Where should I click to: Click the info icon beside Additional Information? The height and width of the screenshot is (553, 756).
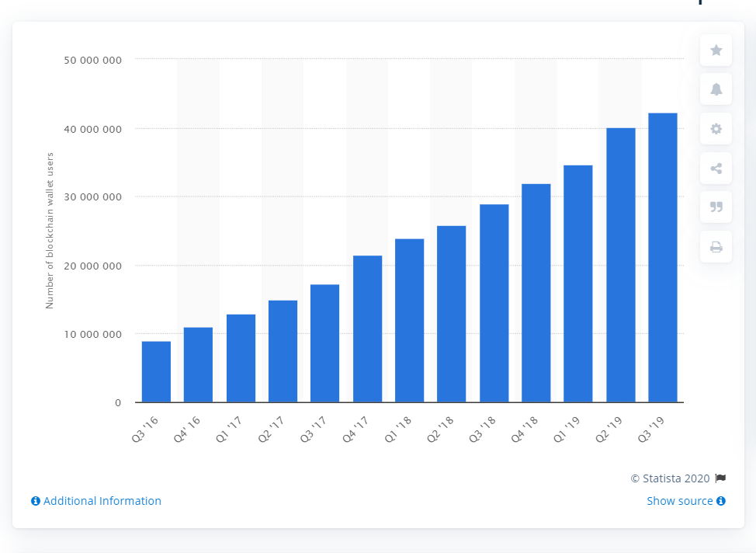[x=36, y=501]
